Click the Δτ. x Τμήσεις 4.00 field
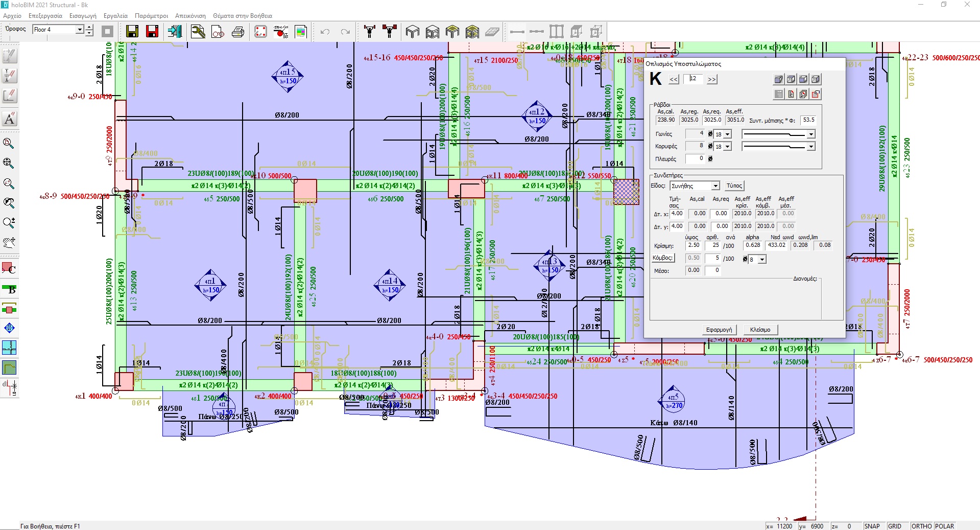The width and height of the screenshot is (980, 530). coord(677,214)
